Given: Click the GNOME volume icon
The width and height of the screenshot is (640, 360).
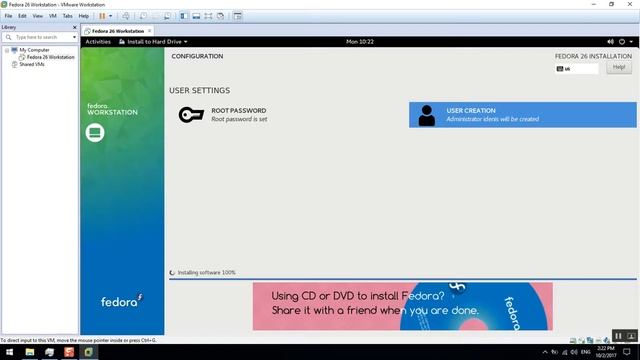Looking at the screenshot, I should coord(610,42).
